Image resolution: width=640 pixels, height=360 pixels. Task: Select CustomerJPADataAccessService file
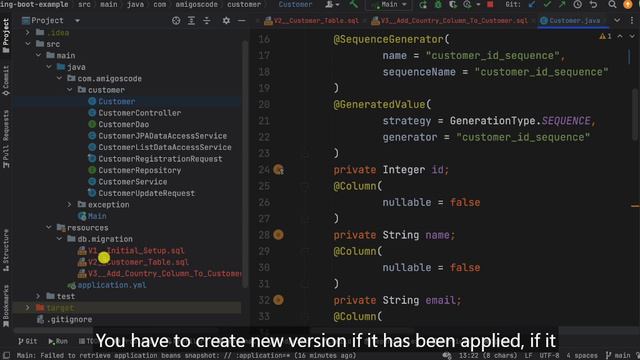click(x=162, y=136)
